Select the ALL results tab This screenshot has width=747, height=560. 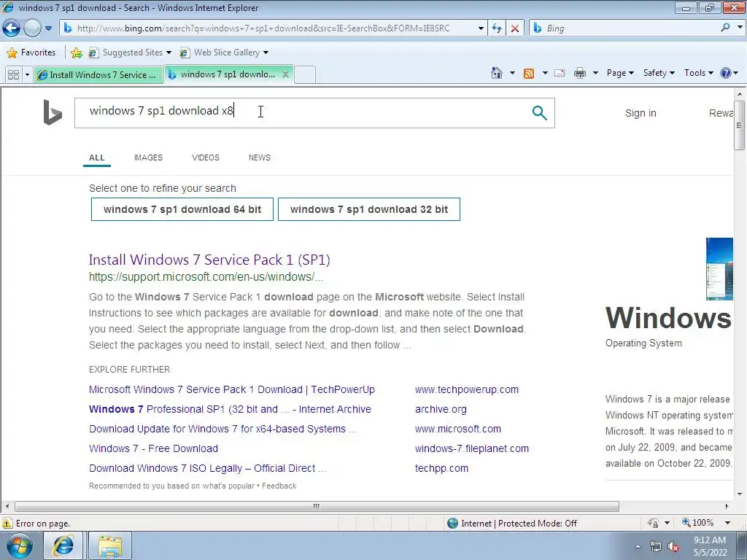click(x=97, y=157)
